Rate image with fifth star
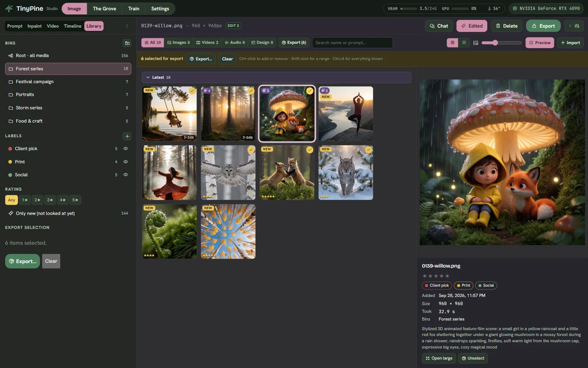The image size is (588, 368). click(447, 276)
